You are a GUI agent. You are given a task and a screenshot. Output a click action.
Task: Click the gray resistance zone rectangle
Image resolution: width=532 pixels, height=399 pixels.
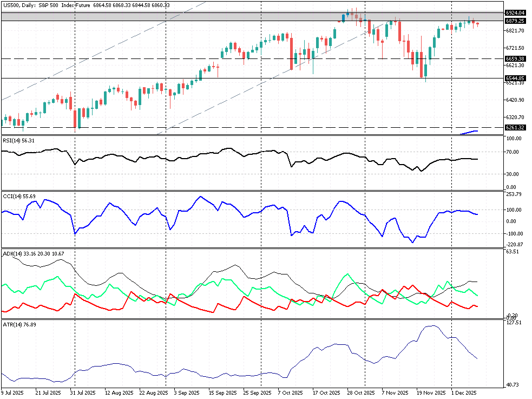pos(162,16)
